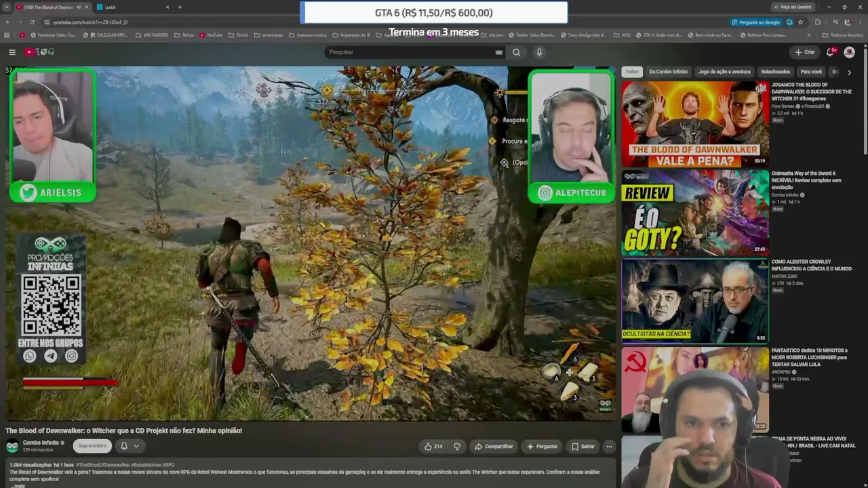This screenshot has width=868, height=488.
Task: Open the americanas bookmark folder
Action: [269, 35]
